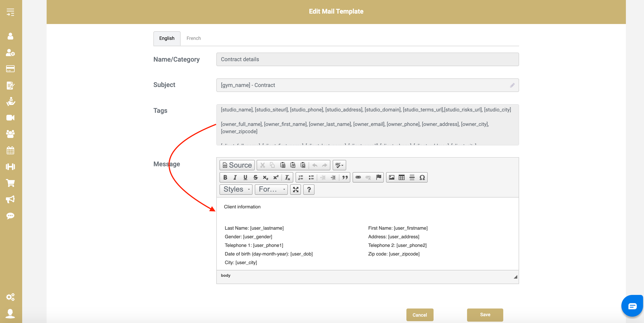
Task: Insert a table in the message
Action: tap(401, 177)
